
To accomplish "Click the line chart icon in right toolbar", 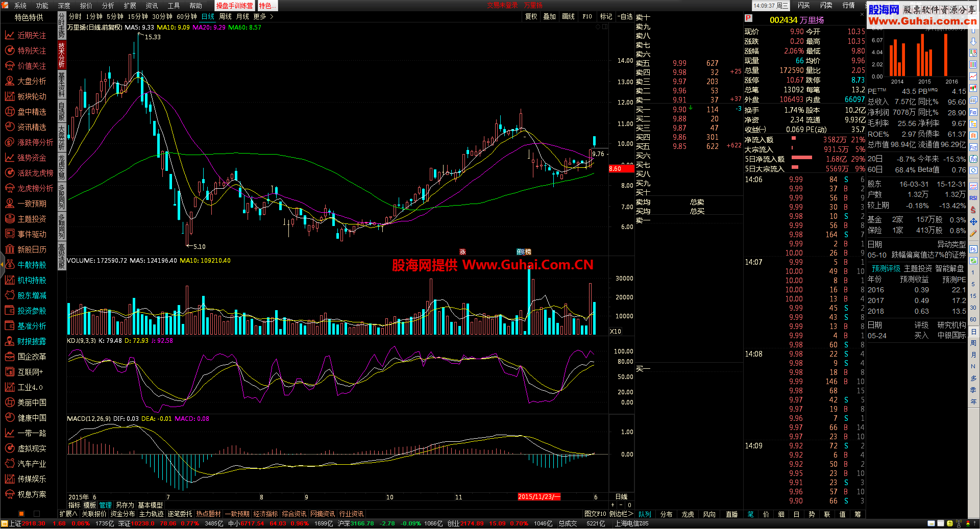I will (973, 77).
